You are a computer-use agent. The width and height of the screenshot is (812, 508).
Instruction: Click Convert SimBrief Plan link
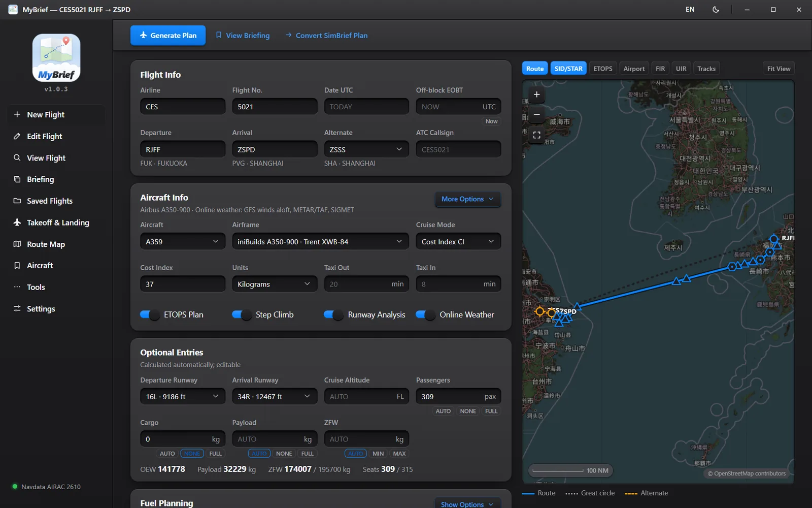coord(326,36)
